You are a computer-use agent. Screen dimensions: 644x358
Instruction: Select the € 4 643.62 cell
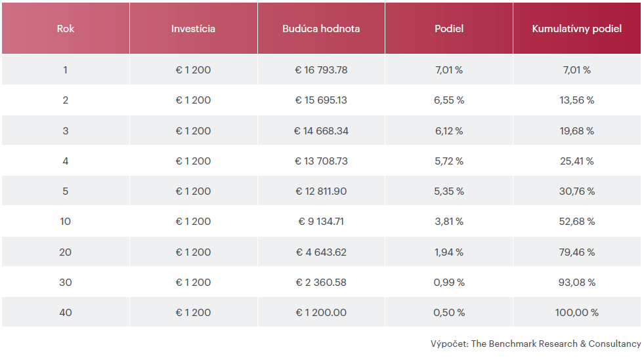tap(321, 252)
